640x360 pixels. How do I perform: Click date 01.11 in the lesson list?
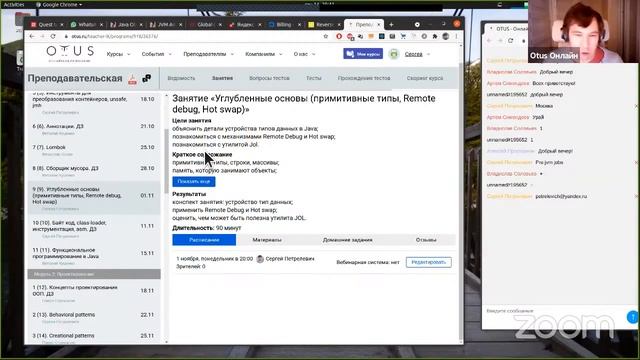[147, 196]
